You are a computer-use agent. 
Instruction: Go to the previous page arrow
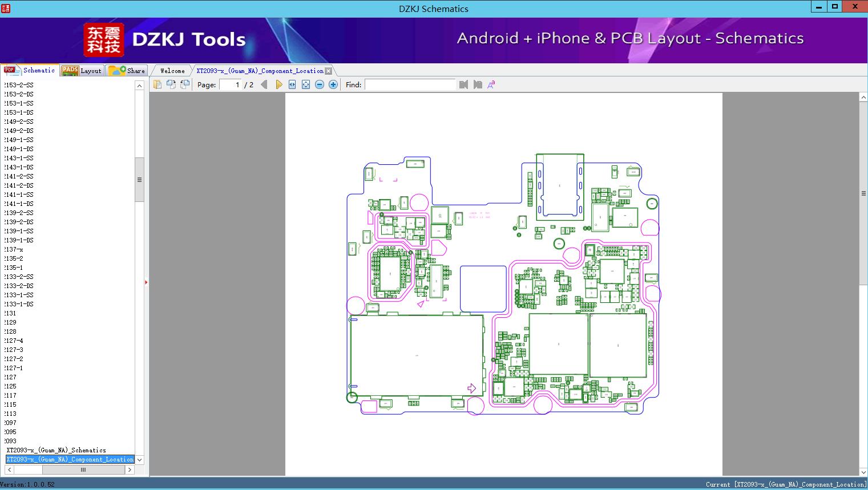[264, 84]
